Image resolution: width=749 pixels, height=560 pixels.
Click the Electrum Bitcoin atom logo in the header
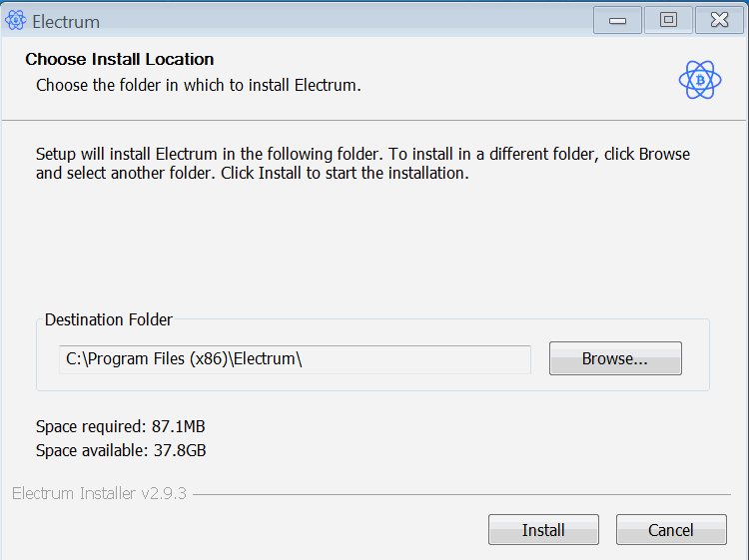coord(699,80)
